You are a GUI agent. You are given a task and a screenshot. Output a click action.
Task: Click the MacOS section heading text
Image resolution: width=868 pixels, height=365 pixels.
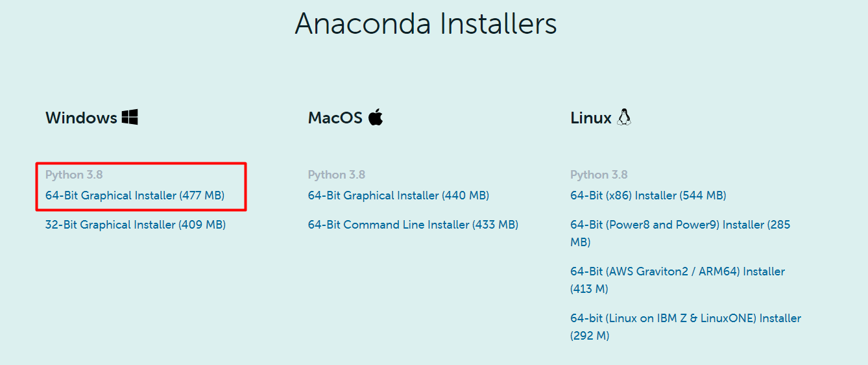[335, 118]
